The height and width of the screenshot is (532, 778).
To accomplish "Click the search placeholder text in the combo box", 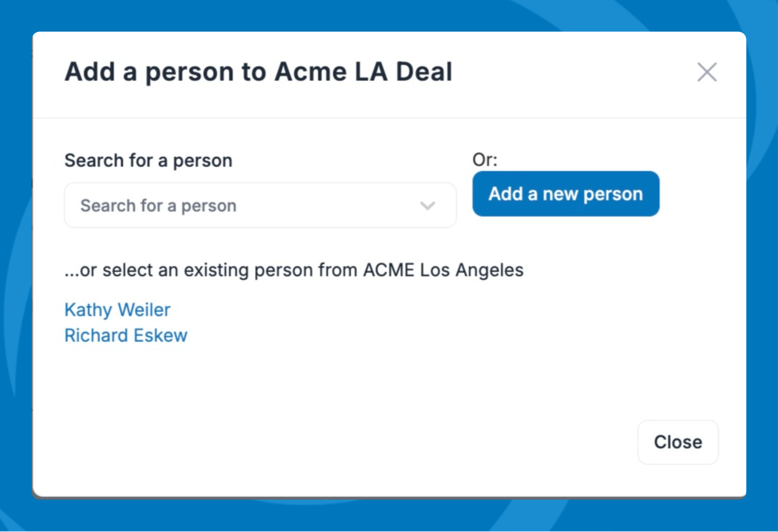I will 158,205.
